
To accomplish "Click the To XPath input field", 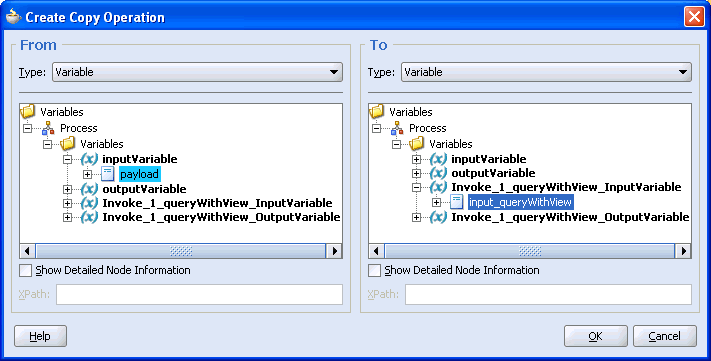I will pyautogui.click(x=549, y=294).
